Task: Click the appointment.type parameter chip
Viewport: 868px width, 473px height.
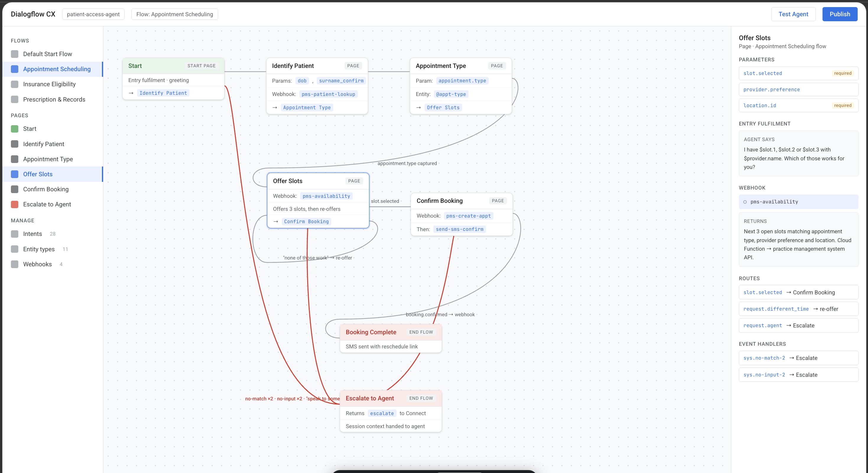Action: (462, 81)
